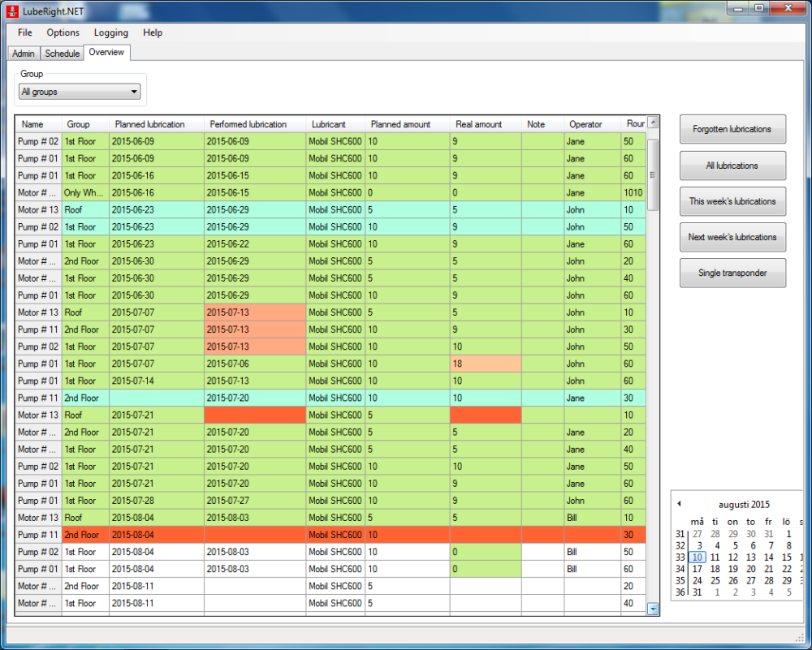Open the Logging menu
Screen dimensions: 812x650
point(110,32)
